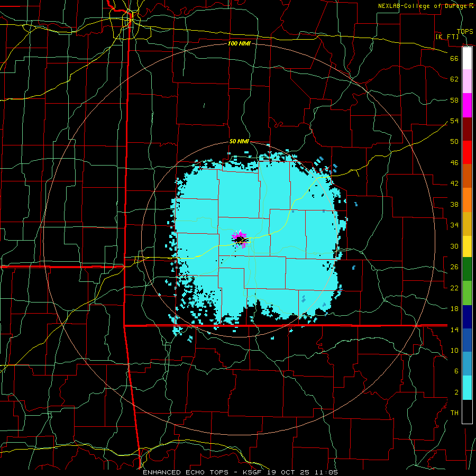Pick the yellow legend swatch
Image resolution: width=476 pixels, height=476 pixels.
click(467, 246)
